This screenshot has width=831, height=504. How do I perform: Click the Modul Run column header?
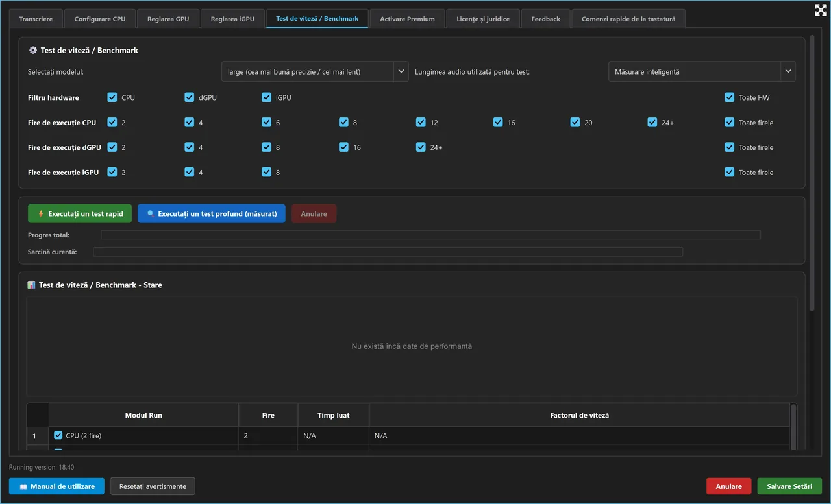pos(143,415)
